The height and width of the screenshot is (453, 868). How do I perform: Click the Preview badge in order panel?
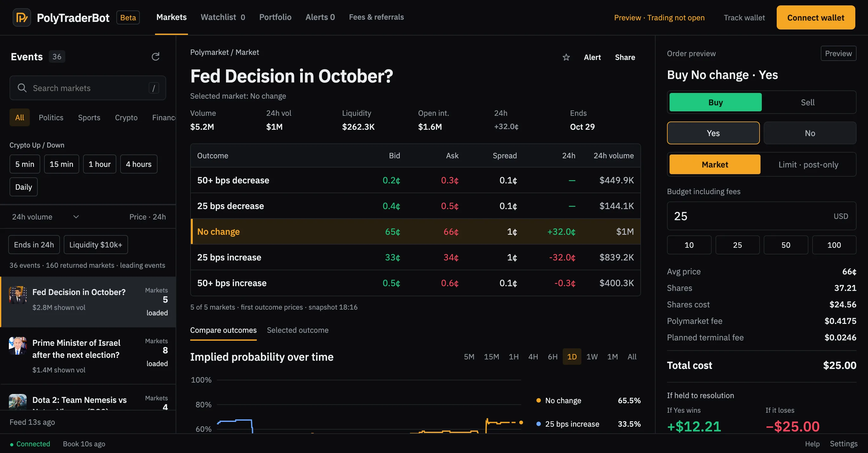tap(838, 53)
